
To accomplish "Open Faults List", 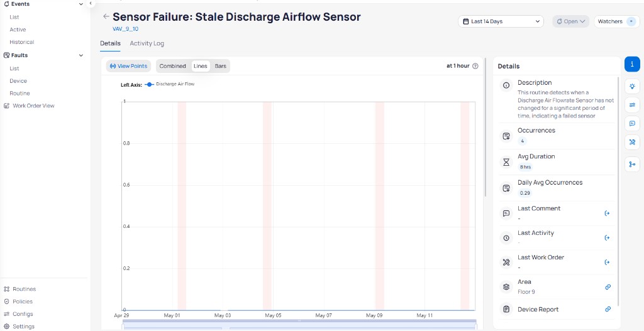I will click(14, 68).
